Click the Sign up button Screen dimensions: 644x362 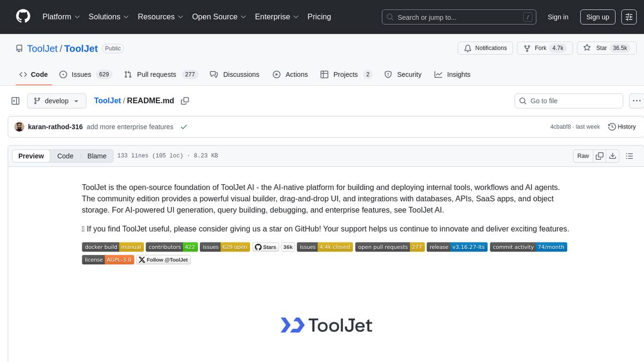[598, 17]
